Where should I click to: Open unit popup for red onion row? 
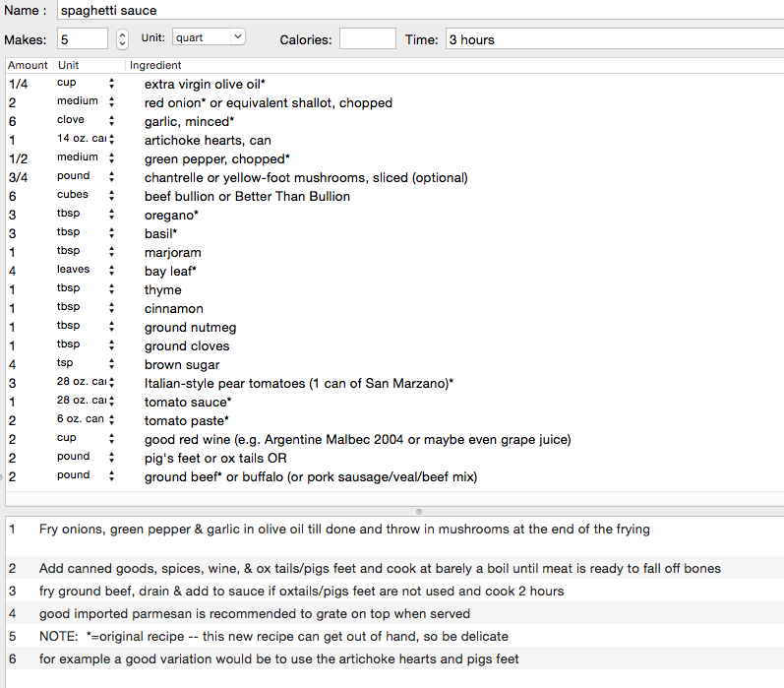[111, 102]
